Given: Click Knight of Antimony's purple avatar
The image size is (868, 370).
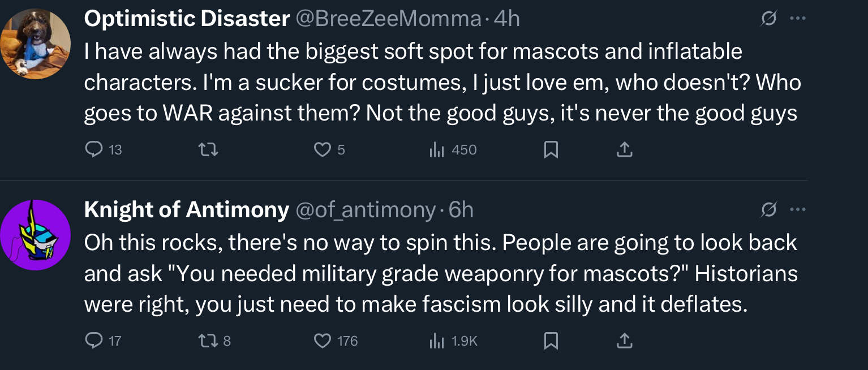Looking at the screenshot, I should [x=35, y=235].
